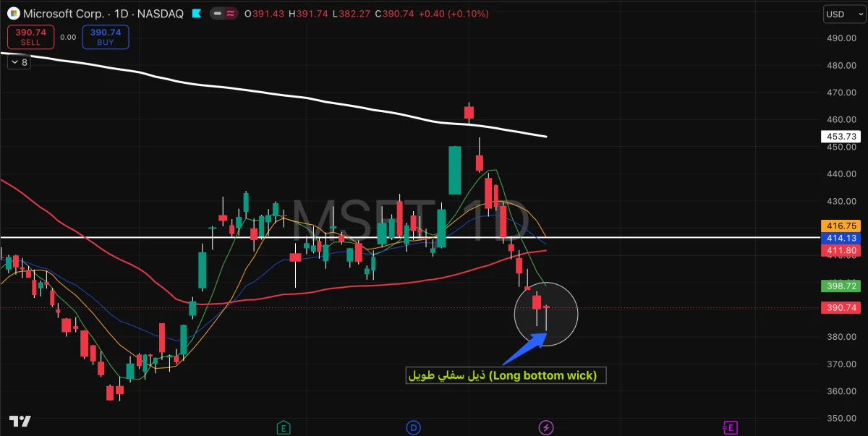Screen dimensions: 868x436
Task: Click the white 453.73 price label
Action: tap(840, 137)
